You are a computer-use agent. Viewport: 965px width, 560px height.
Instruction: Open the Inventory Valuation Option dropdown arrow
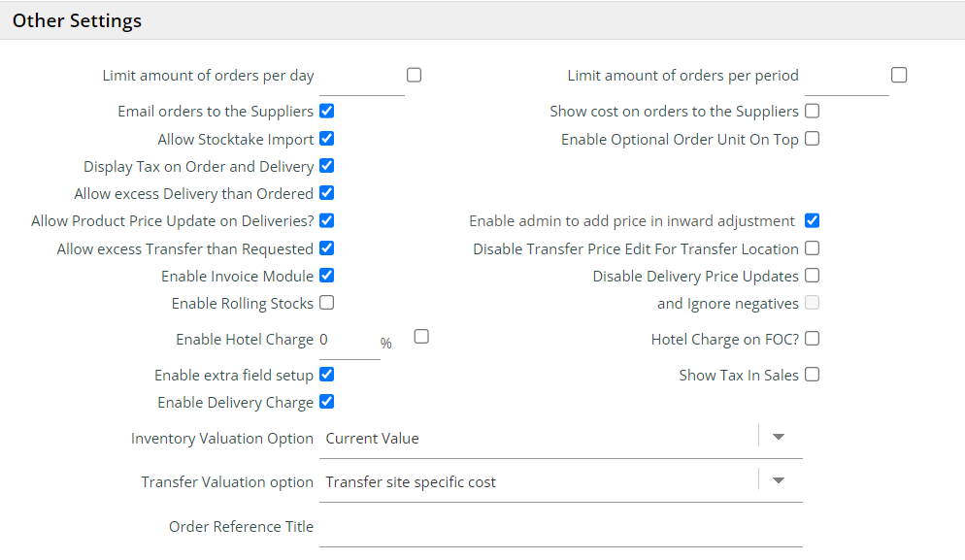point(778,438)
